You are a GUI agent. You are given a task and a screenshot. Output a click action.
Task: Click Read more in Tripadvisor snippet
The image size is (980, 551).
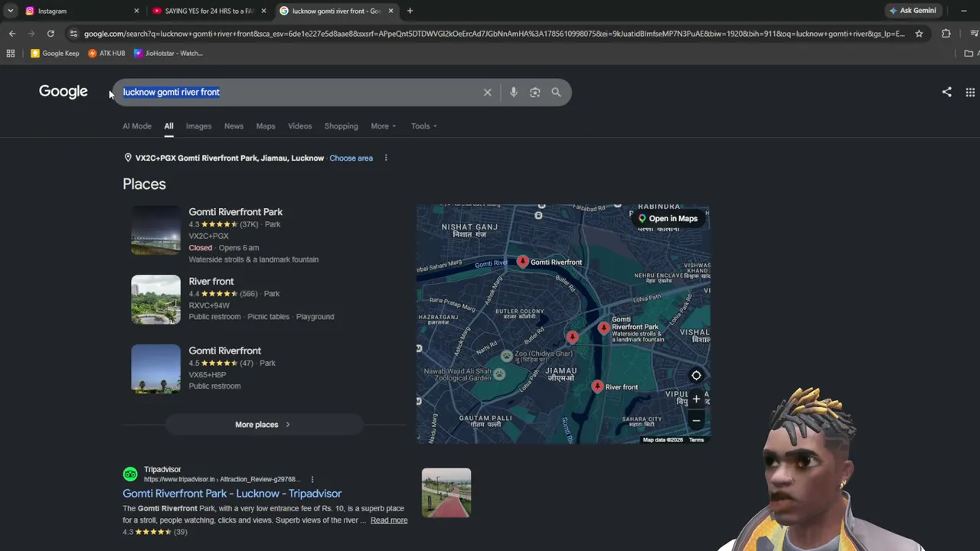389,520
